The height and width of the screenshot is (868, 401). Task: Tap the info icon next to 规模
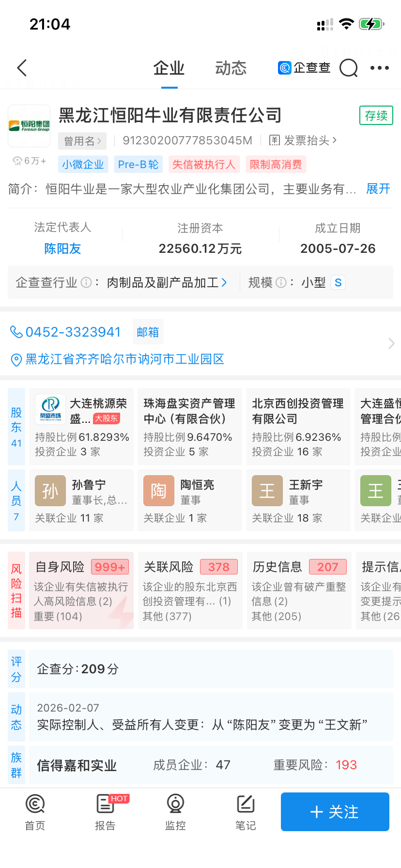281,282
